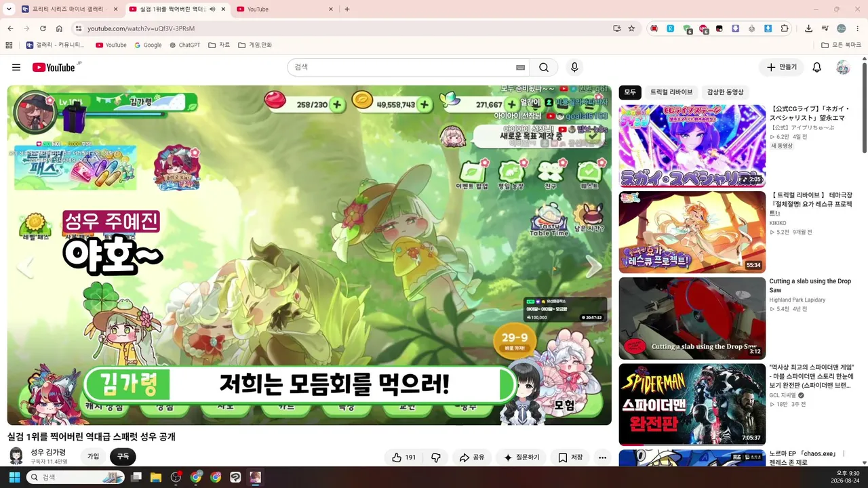Viewport: 868px width, 488px height.
Task: Toggle subscription with the 구독 button
Action: pos(123,457)
